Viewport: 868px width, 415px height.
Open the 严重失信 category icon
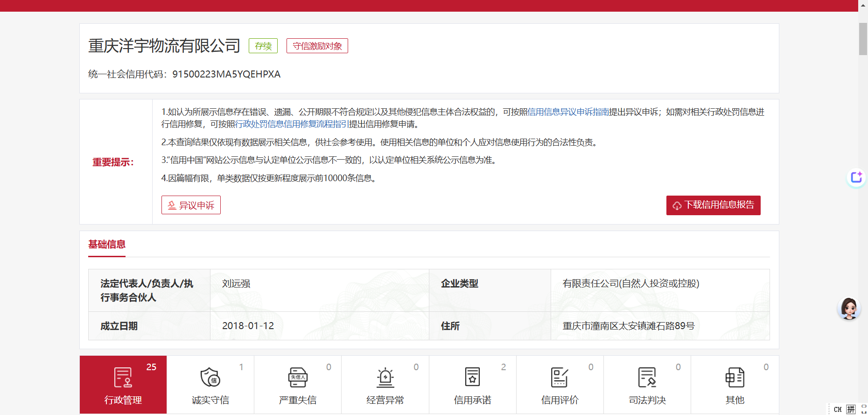(x=298, y=378)
